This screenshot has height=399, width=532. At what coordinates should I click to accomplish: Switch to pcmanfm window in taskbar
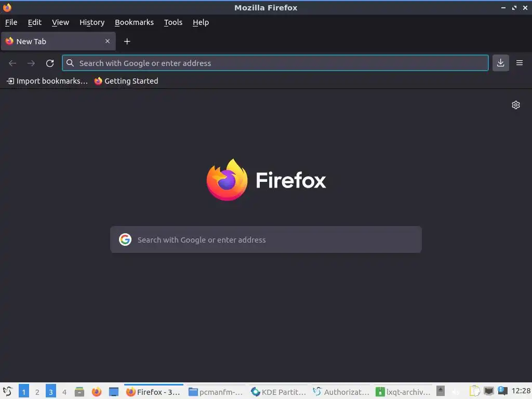tap(216, 392)
